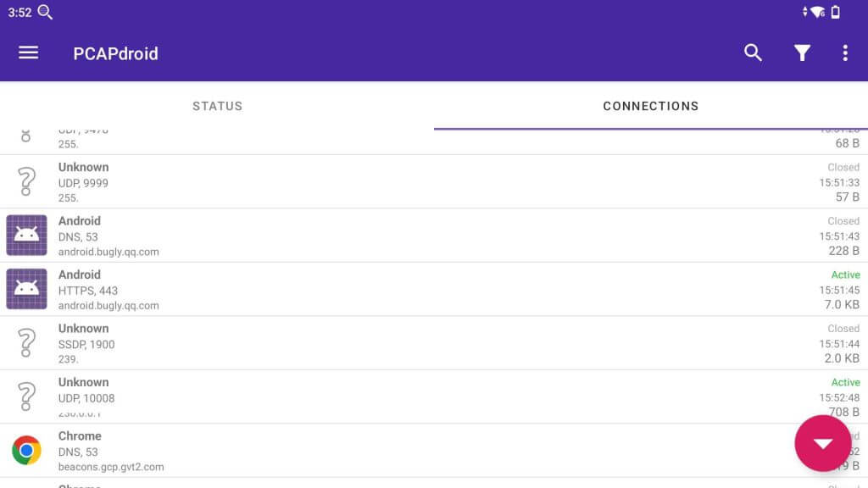Tap the magnifier icon in the status bar

[45, 12]
